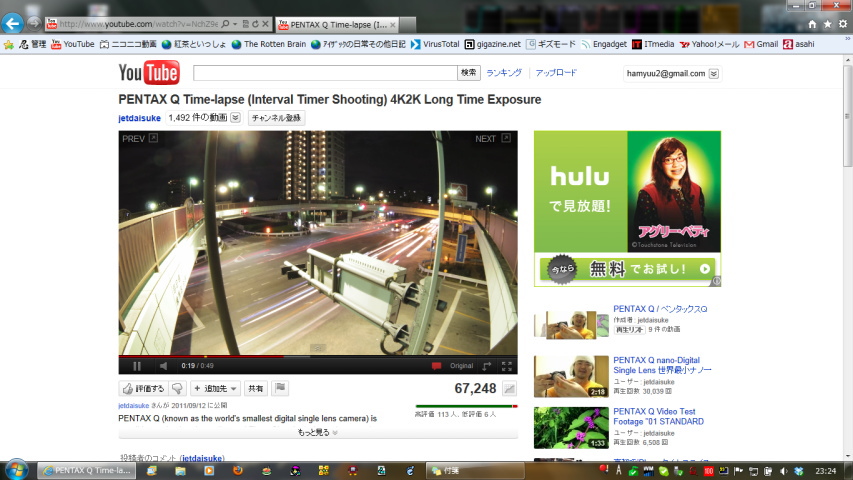Image resolution: width=853 pixels, height=480 pixels.
Task: Click the player size change icon
Action: click(487, 366)
